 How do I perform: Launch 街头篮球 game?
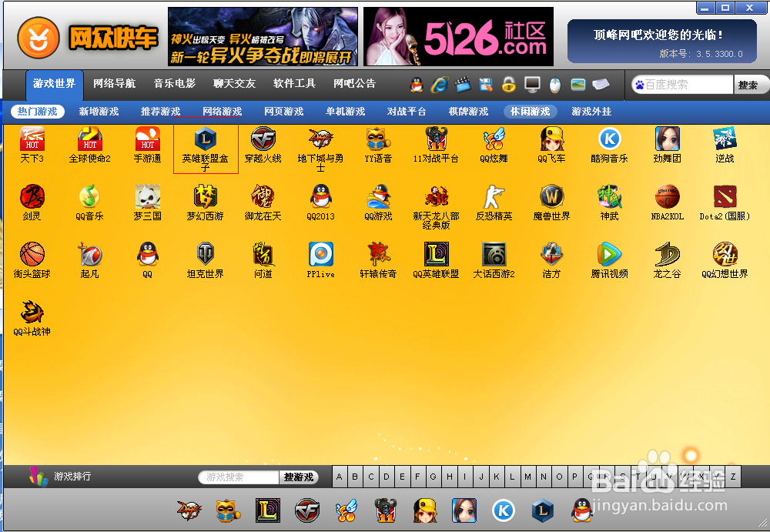click(x=32, y=260)
